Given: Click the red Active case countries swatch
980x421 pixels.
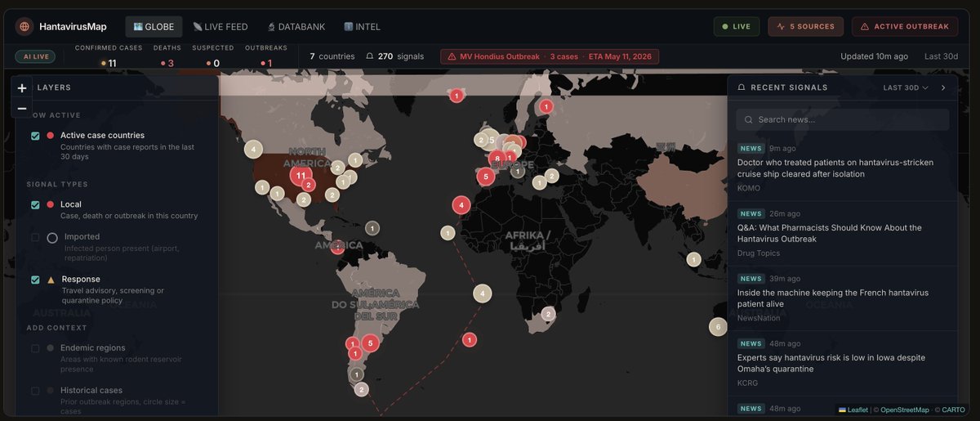Looking at the screenshot, I should click(51, 136).
